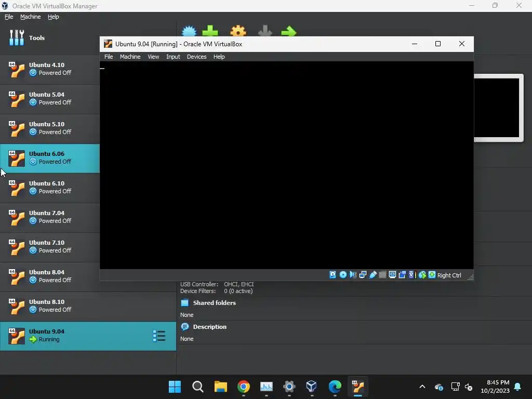The width and height of the screenshot is (532, 399).
Task: Open the Help menu in VirtualBox Manager
Action: (54, 17)
